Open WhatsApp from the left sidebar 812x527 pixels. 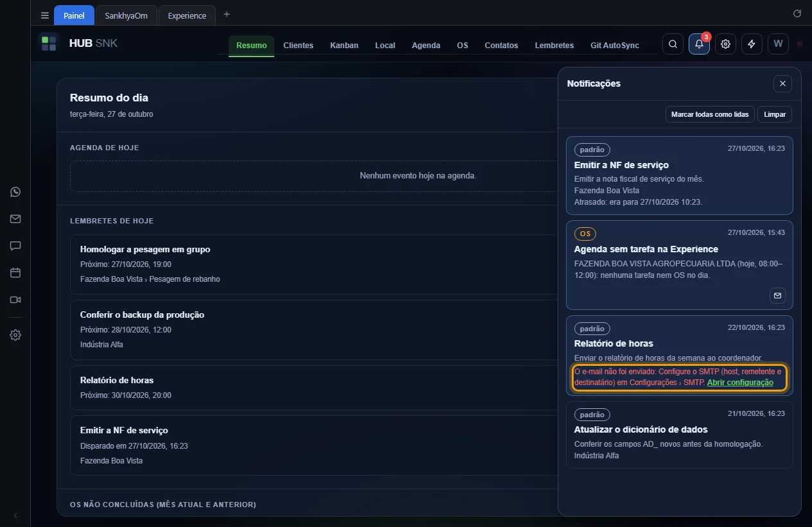(15, 192)
